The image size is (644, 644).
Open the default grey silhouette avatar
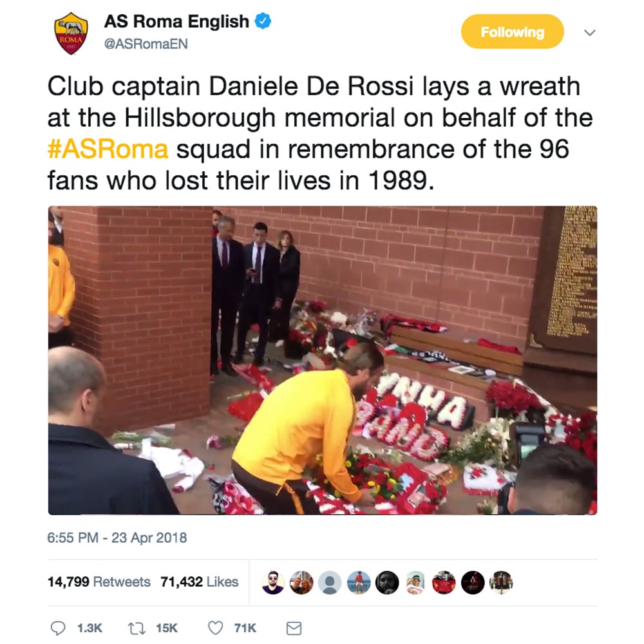[330, 582]
